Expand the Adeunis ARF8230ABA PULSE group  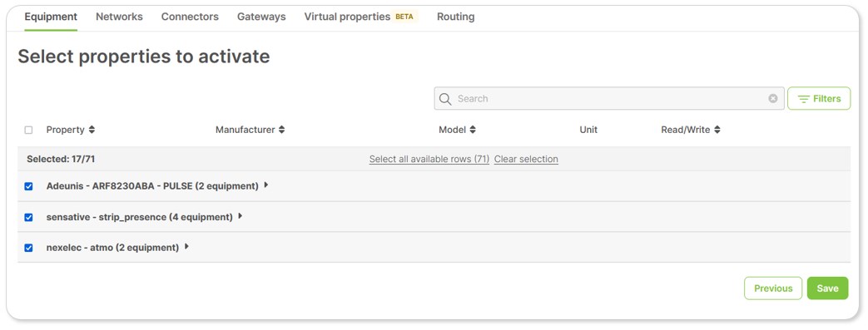[x=266, y=185]
